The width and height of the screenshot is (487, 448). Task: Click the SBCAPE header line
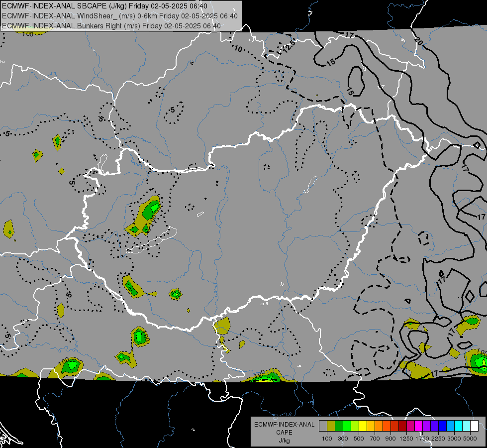click(104, 6)
